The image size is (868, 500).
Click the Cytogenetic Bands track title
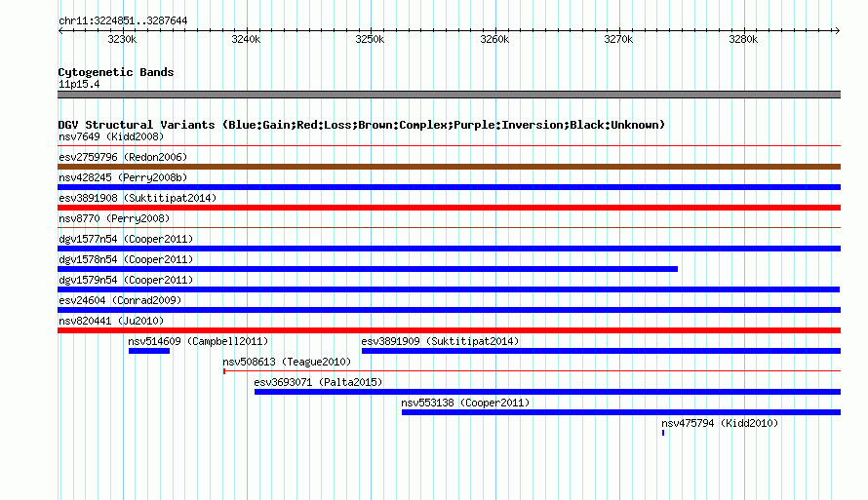(x=116, y=72)
